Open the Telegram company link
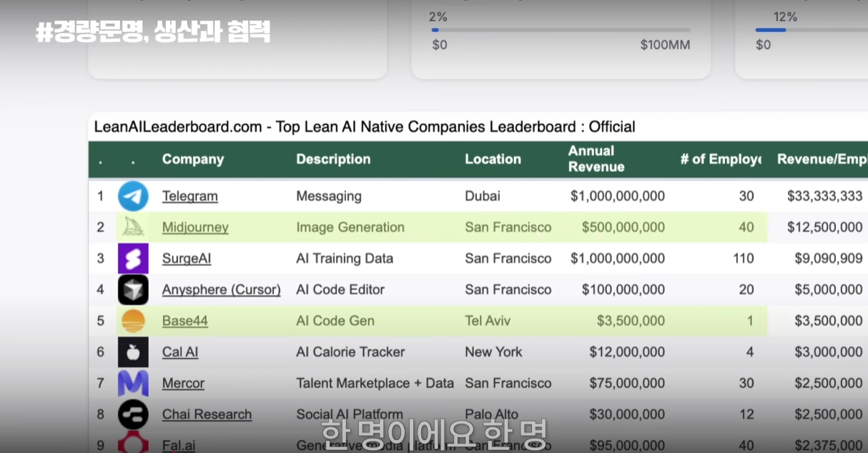868x453 pixels. [x=189, y=196]
